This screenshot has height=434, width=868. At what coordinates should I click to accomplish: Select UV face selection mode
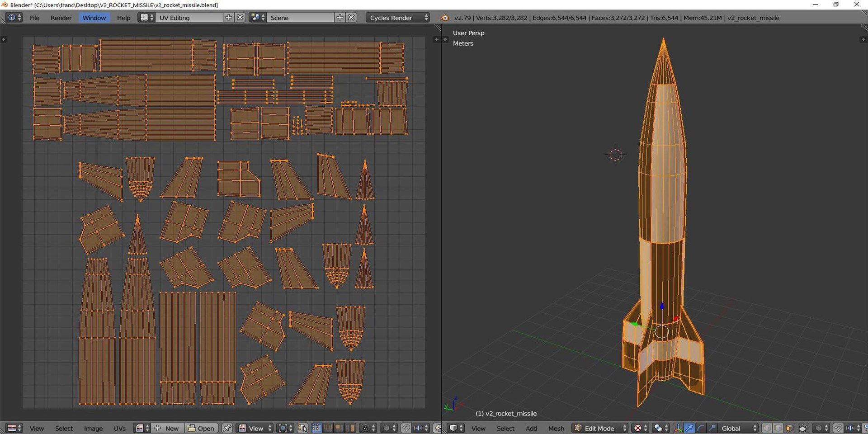[x=339, y=428]
